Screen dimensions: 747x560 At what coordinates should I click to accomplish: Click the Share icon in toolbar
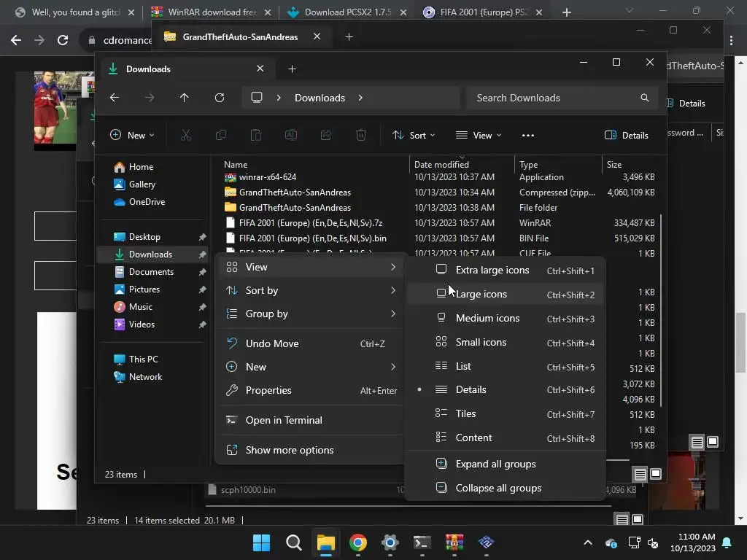click(326, 135)
